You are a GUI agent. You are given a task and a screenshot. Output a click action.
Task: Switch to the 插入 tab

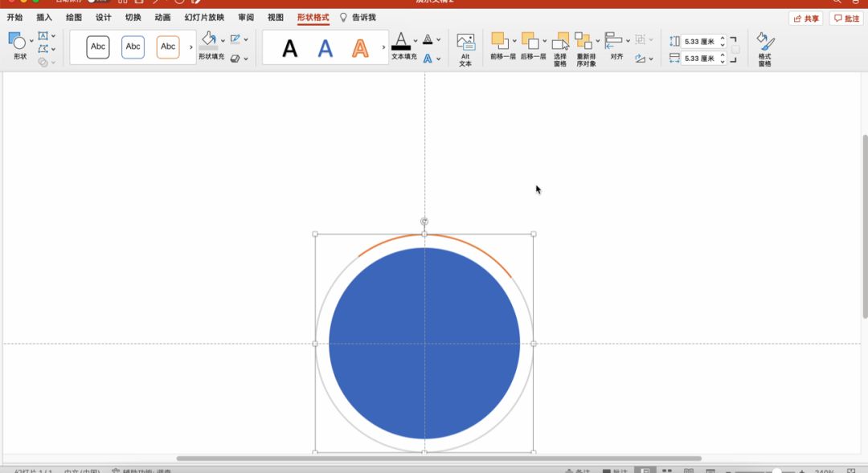point(44,18)
